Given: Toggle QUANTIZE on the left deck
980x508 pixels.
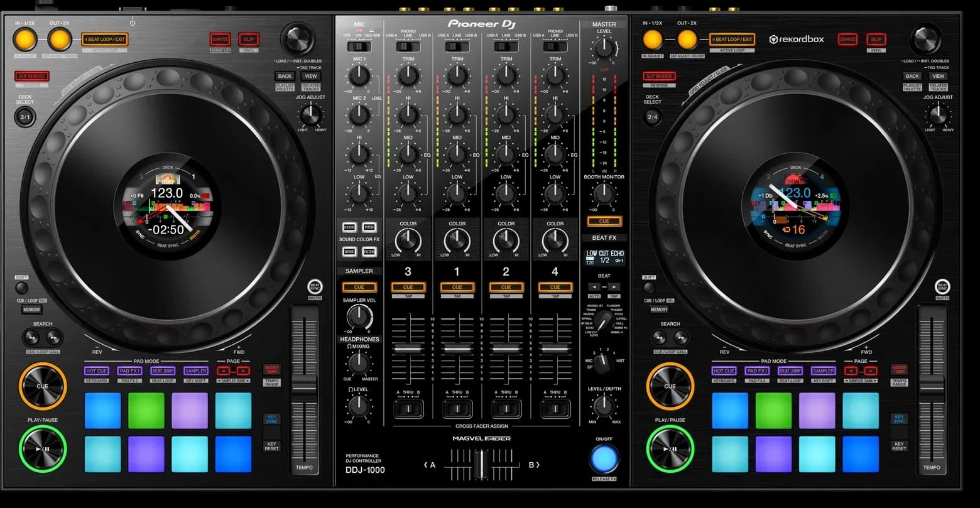Looking at the screenshot, I should coord(220,40).
